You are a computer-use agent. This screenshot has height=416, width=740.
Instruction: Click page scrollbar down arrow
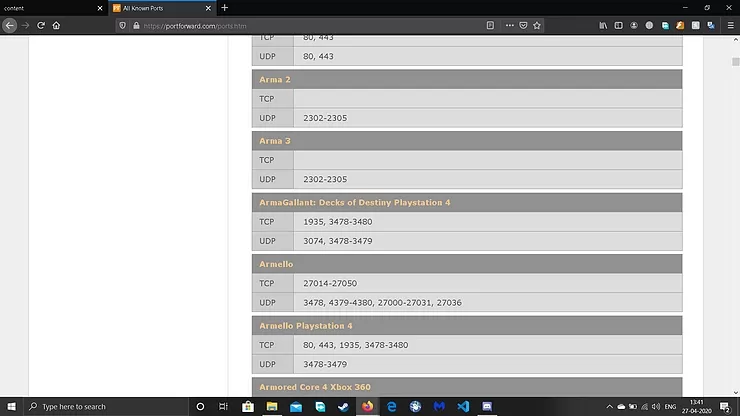[735, 392]
